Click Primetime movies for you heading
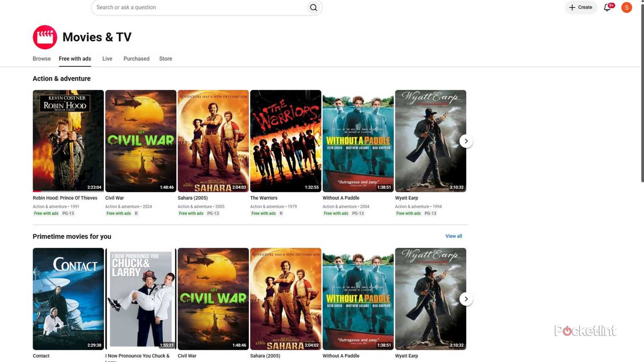This screenshot has width=644, height=362. click(72, 237)
